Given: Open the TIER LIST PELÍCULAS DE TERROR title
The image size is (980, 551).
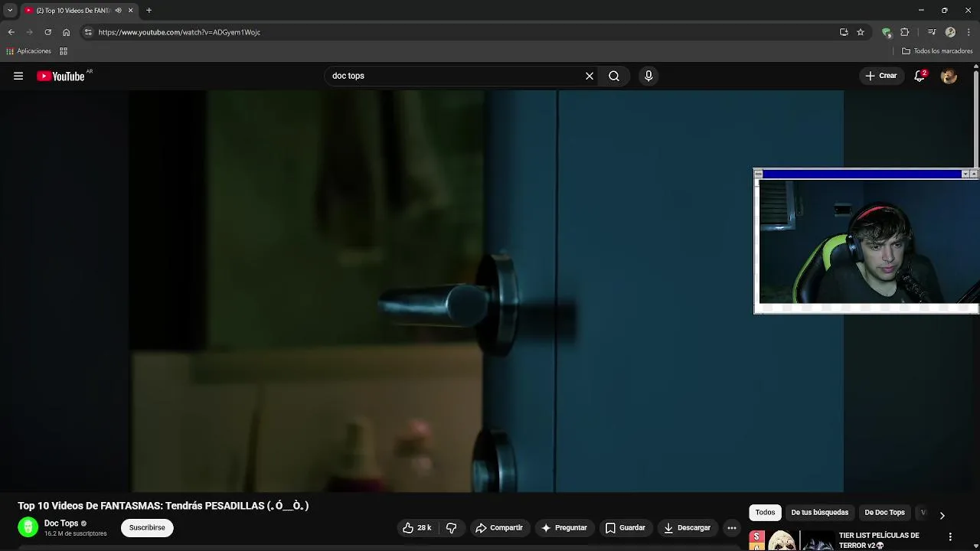Looking at the screenshot, I should (x=879, y=540).
